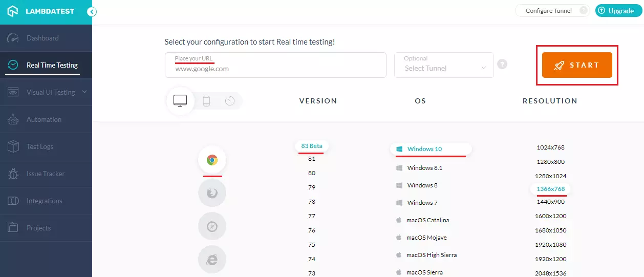
Task: Select Chrome version 80
Action: point(312,173)
